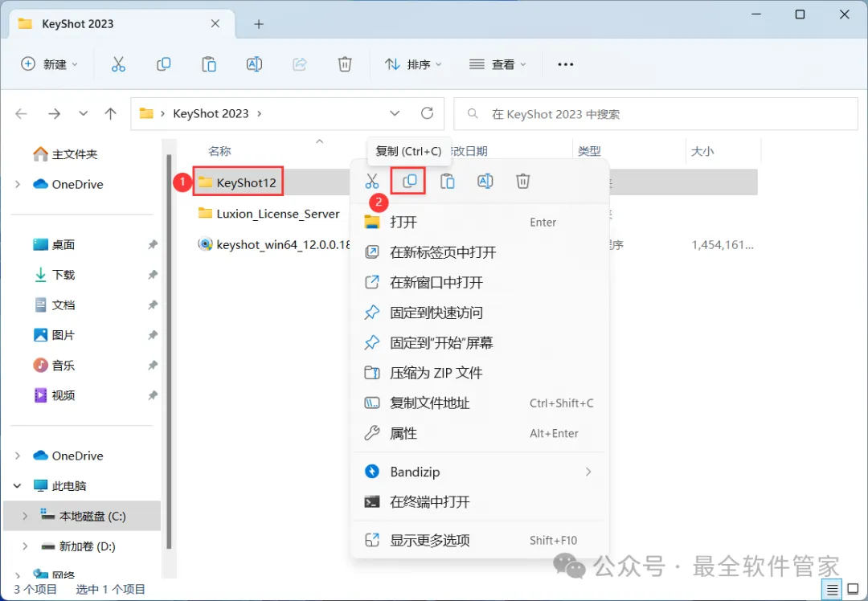Open a new tab with plus
Viewport: 868px width, 601px height.
pyautogui.click(x=259, y=24)
